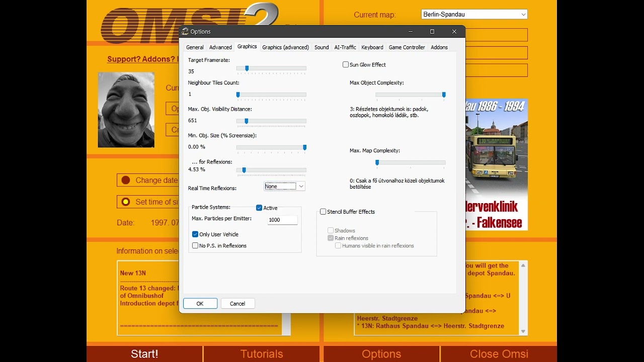Open the Support? Addons? link
This screenshot has height=362, width=644.
[143, 59]
